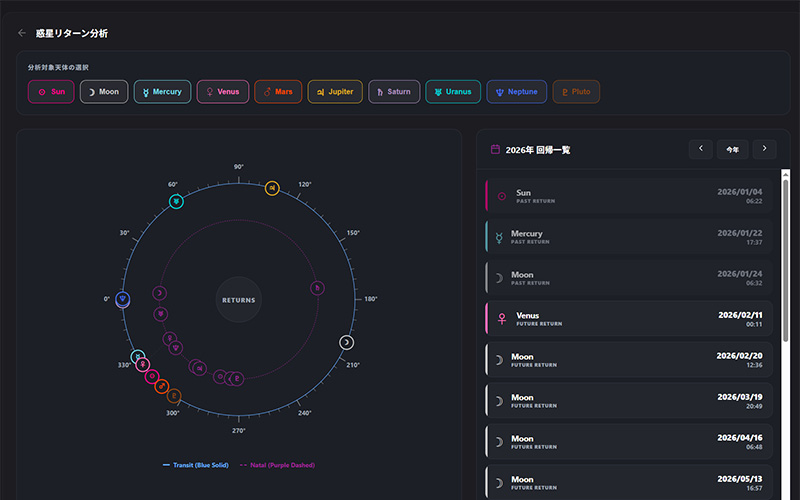Screen dimensions: 800x500
Task: Click the Saturn natal marker inside chart
Action: tap(317, 288)
